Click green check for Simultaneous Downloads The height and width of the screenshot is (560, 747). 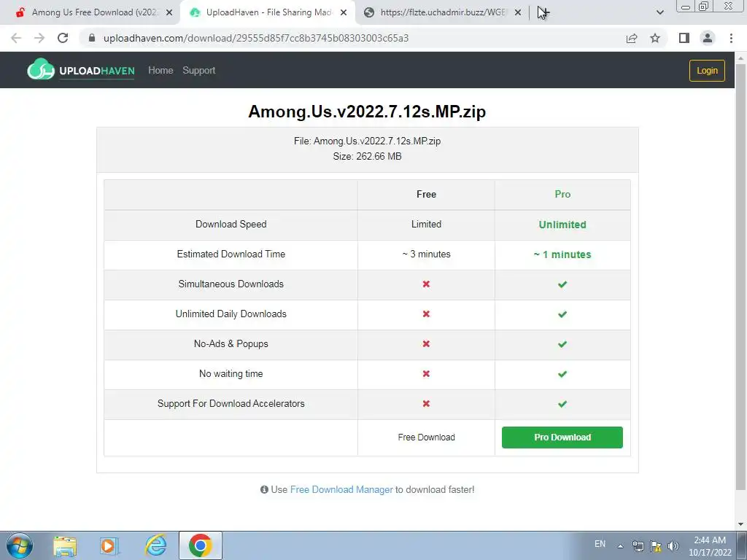562,284
